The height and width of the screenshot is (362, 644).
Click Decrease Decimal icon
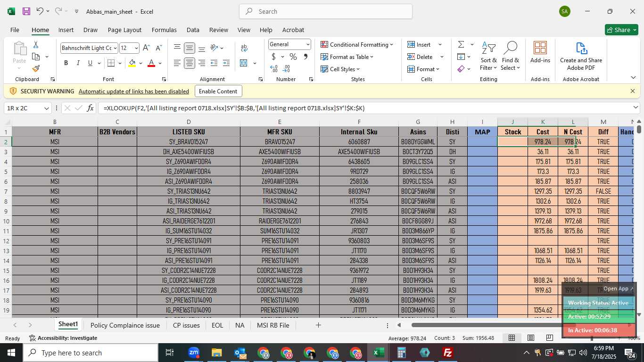(287, 69)
